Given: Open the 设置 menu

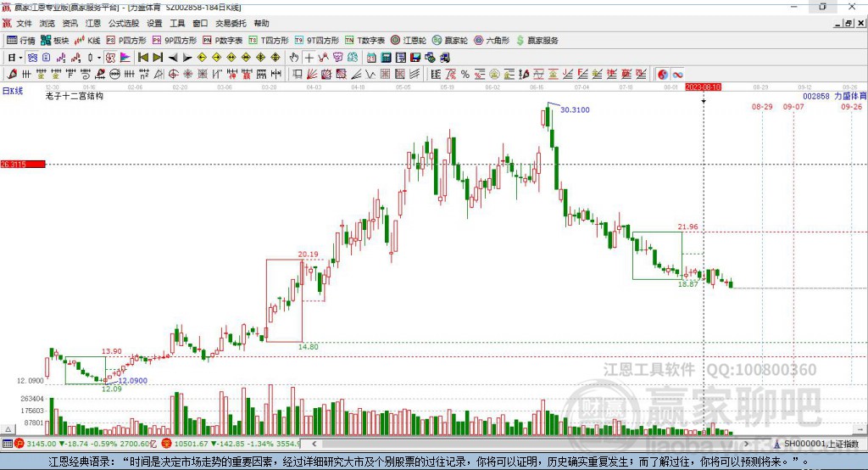Looking at the screenshot, I should (154, 23).
